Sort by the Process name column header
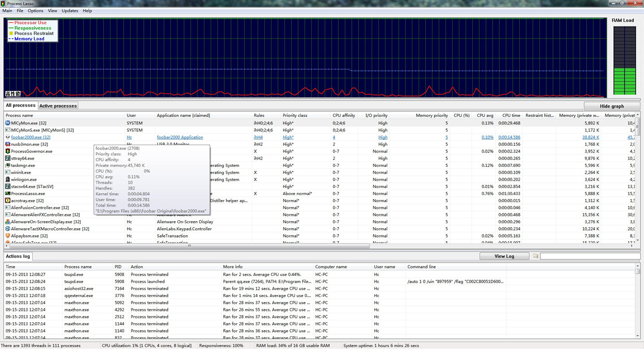Screen dimensions: 644x349 pos(64,115)
